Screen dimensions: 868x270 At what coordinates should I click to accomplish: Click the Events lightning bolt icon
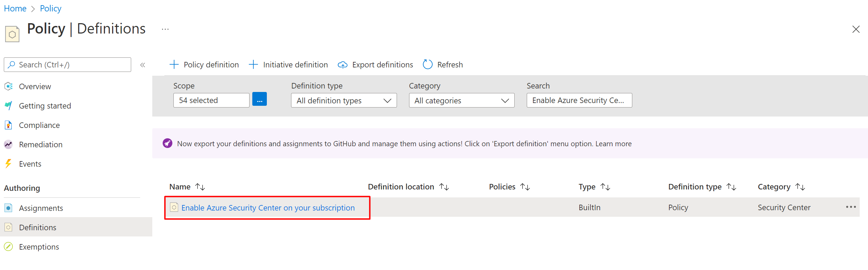[8, 164]
